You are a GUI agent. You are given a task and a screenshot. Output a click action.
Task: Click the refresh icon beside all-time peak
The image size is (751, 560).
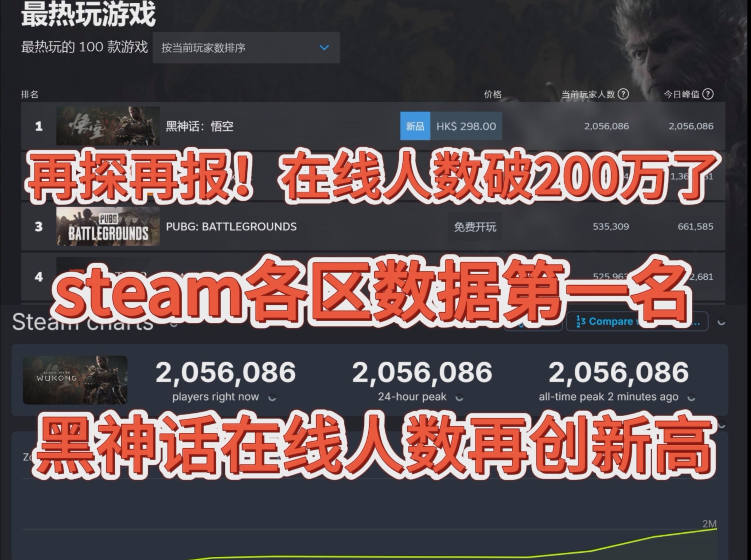(x=691, y=398)
